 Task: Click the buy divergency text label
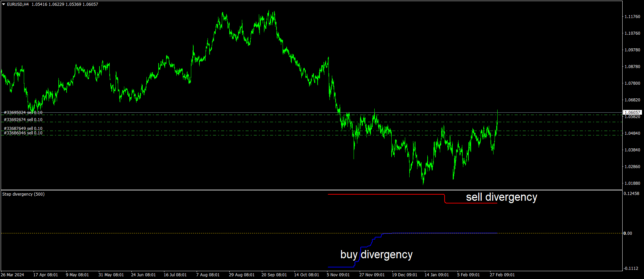(x=376, y=255)
